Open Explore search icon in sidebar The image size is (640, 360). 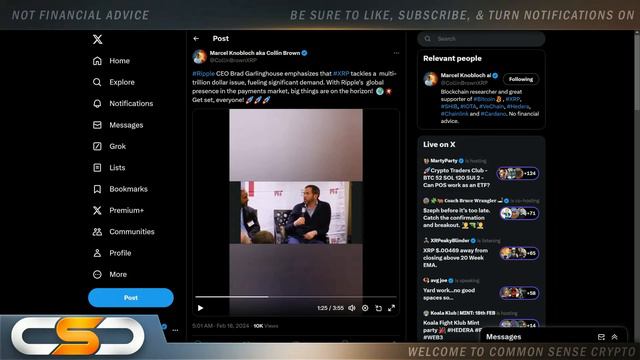(97, 82)
